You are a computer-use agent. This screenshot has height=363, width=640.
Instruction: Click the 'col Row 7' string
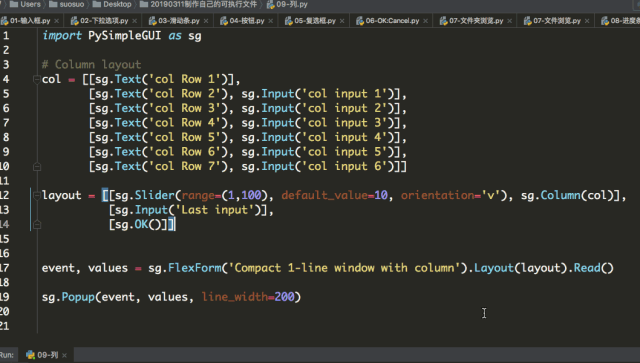[x=185, y=167]
